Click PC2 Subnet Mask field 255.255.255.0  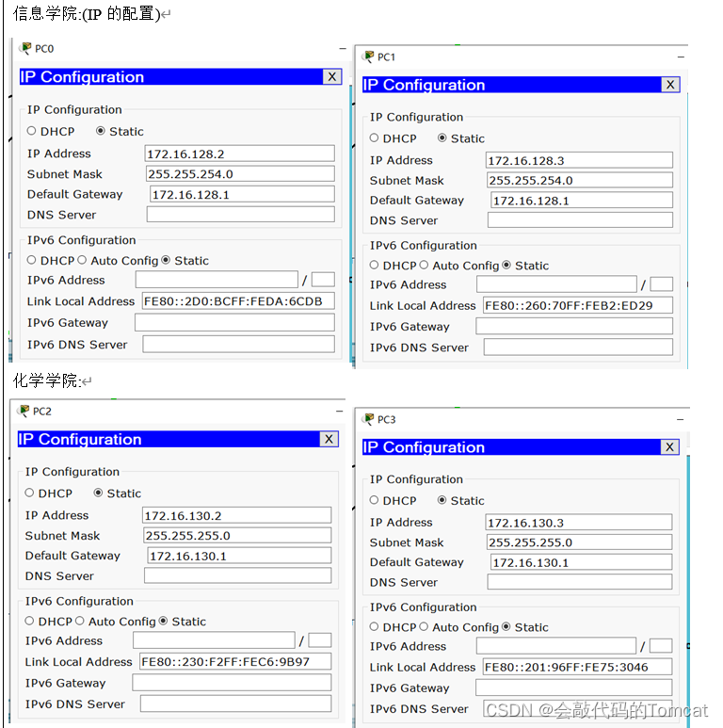(237, 535)
